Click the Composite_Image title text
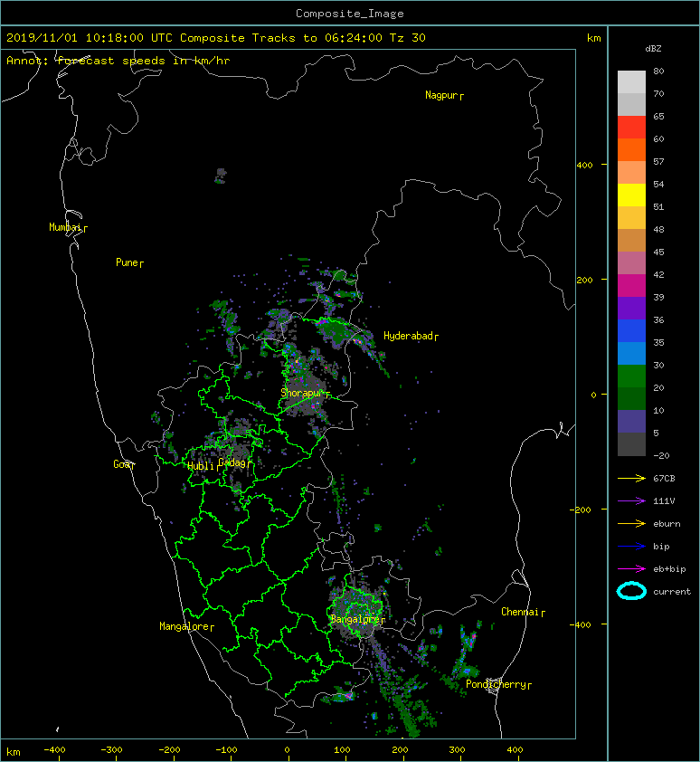Viewport: 700px width, 762px height. pyautogui.click(x=350, y=13)
